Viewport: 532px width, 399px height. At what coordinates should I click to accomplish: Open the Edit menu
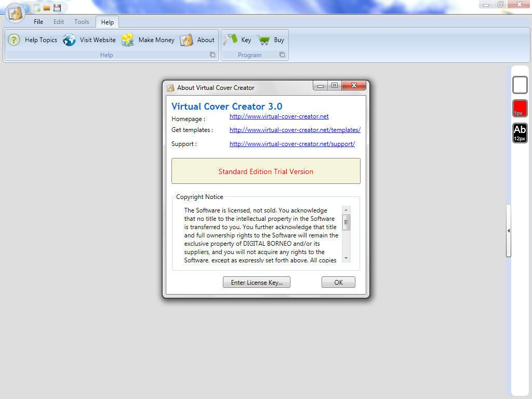(x=59, y=22)
